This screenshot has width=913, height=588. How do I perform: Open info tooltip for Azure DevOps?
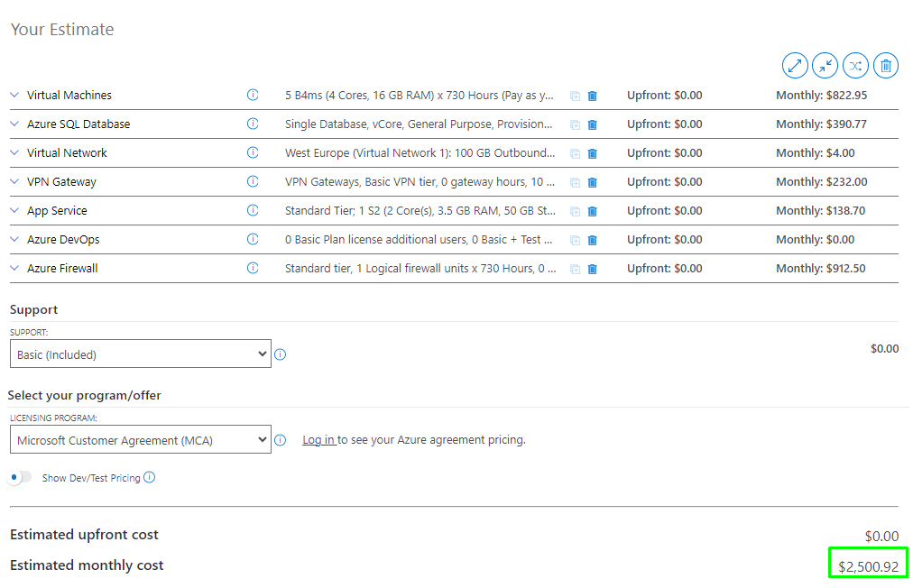pyautogui.click(x=253, y=239)
